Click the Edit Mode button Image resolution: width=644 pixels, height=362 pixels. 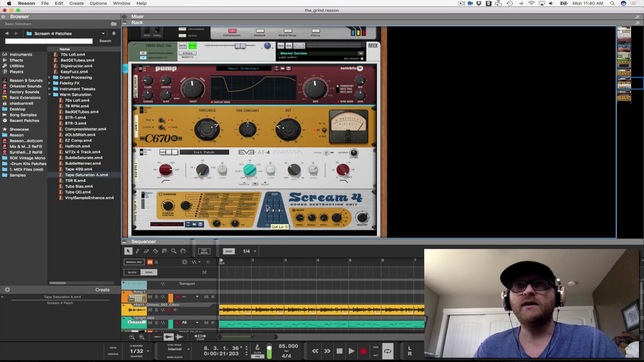[204, 251]
